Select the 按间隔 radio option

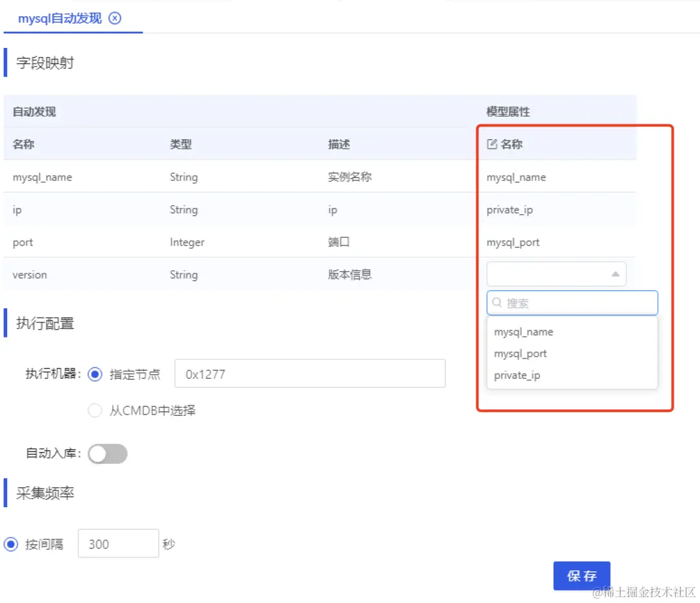click(10, 544)
